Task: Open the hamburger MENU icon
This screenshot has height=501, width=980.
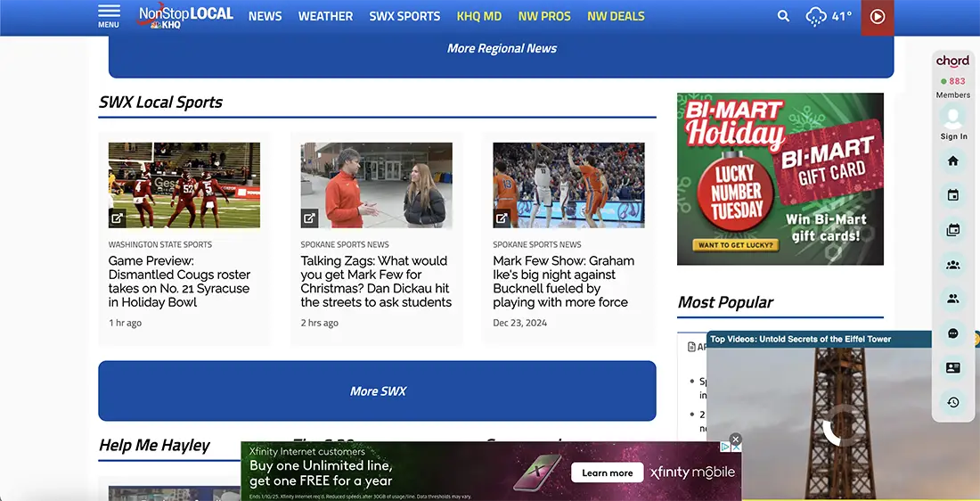Action: pos(108,16)
